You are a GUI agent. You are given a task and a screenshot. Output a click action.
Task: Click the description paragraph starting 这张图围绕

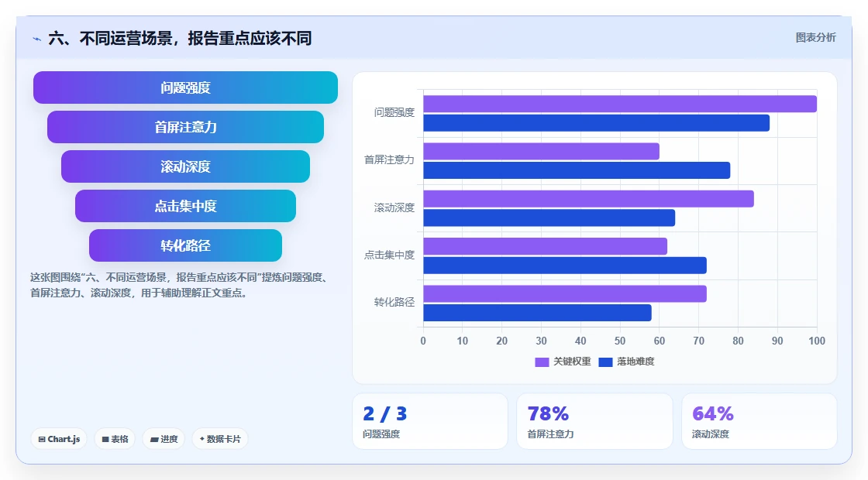(180, 286)
